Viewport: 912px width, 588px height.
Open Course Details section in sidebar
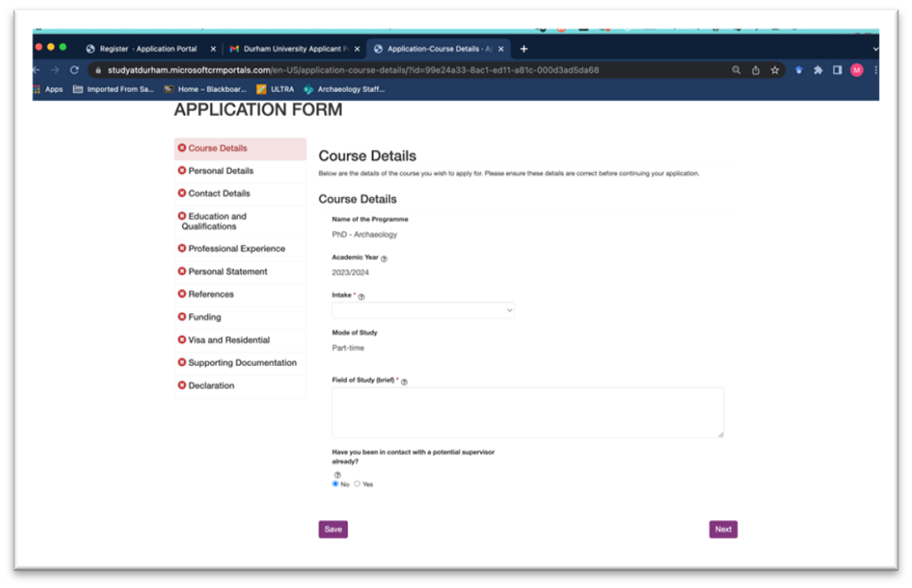pos(240,148)
